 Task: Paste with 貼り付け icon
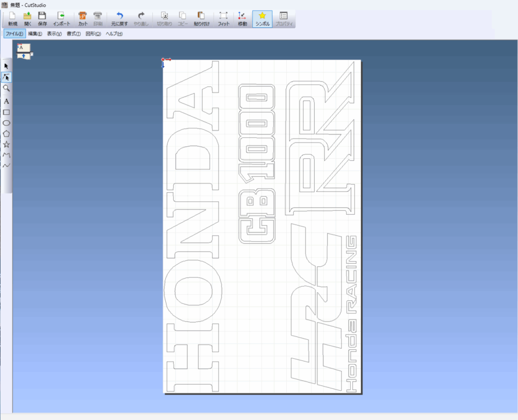pyautogui.click(x=201, y=19)
